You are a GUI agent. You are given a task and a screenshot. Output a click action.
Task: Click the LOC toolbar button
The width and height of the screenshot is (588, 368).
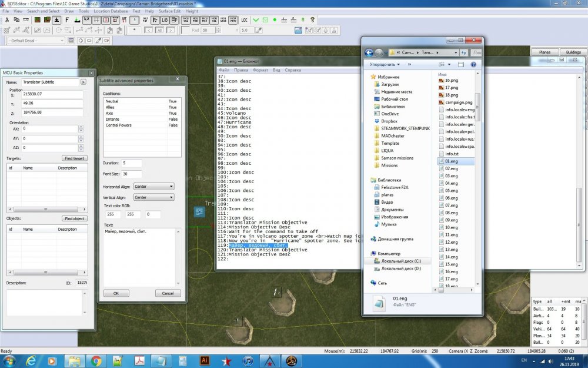(x=244, y=20)
